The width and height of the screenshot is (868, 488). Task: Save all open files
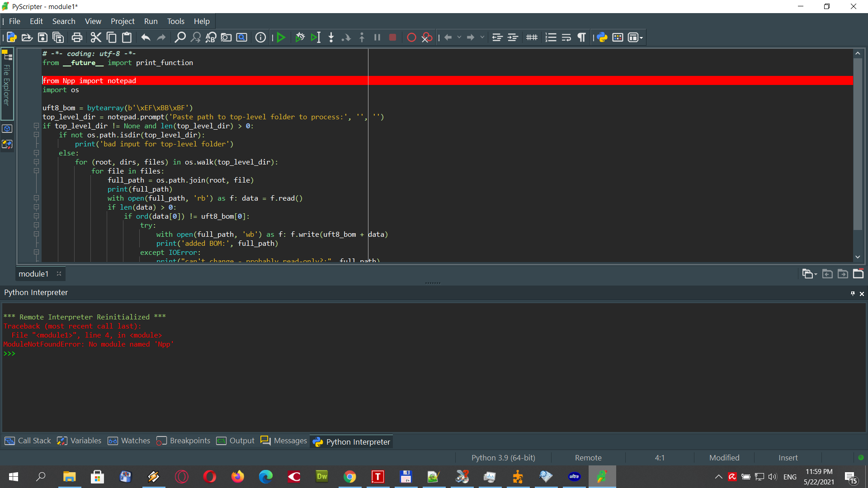click(x=58, y=38)
